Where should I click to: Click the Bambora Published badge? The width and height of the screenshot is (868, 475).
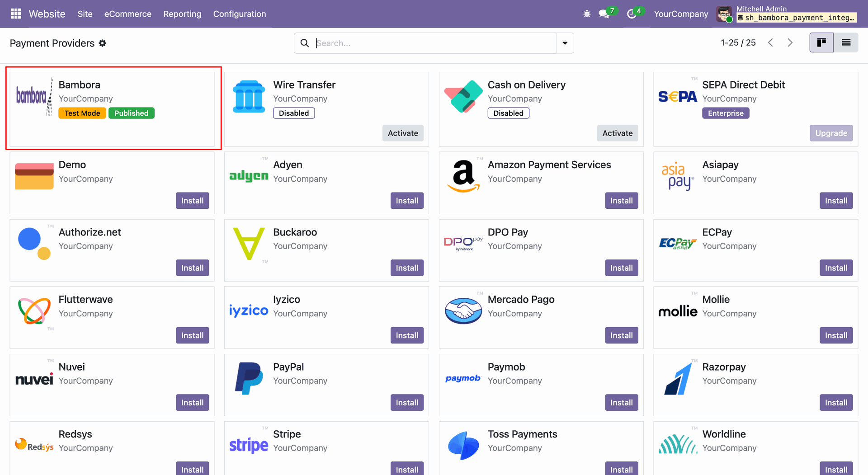pyautogui.click(x=131, y=113)
